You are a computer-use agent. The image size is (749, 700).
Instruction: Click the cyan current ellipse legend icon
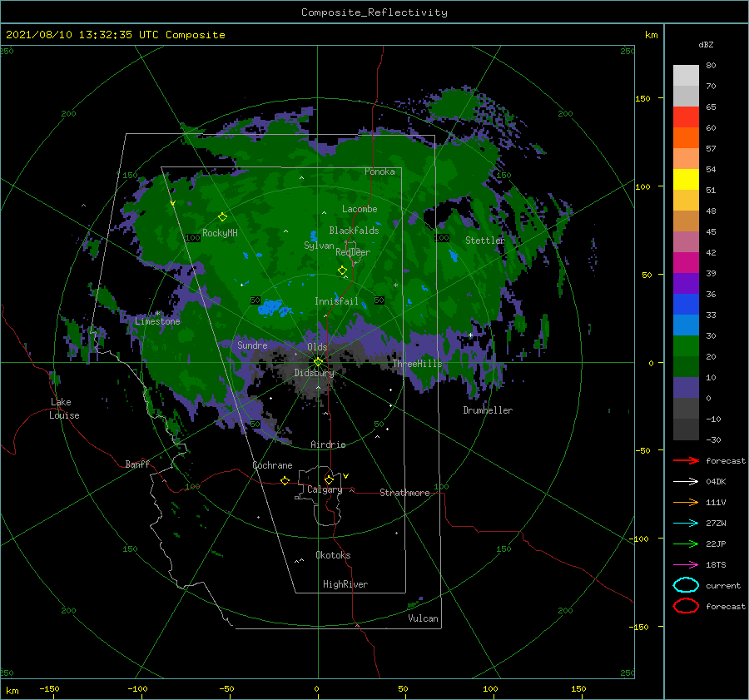pyautogui.click(x=686, y=585)
